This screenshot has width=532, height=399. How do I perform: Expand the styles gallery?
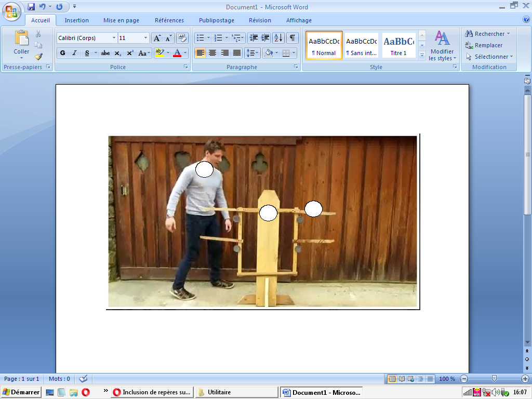422,56
